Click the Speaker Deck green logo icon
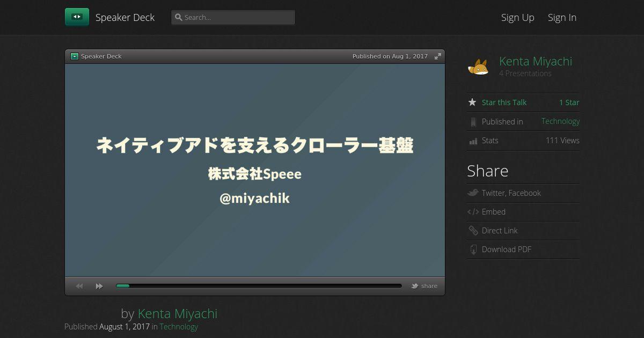 click(x=77, y=17)
